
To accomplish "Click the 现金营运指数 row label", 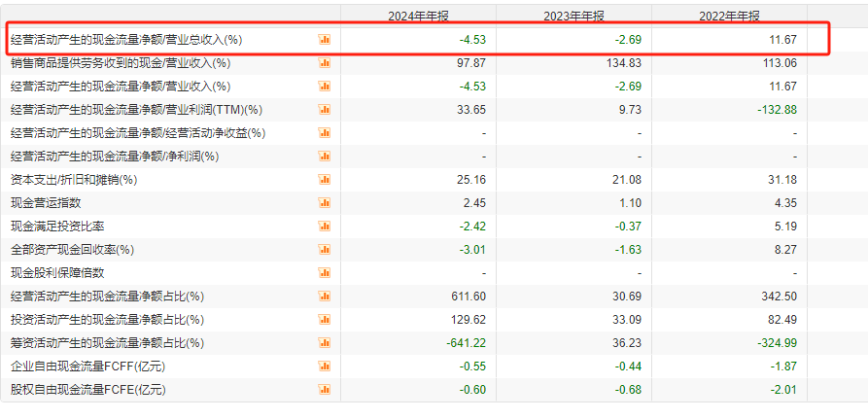I will point(46,203).
